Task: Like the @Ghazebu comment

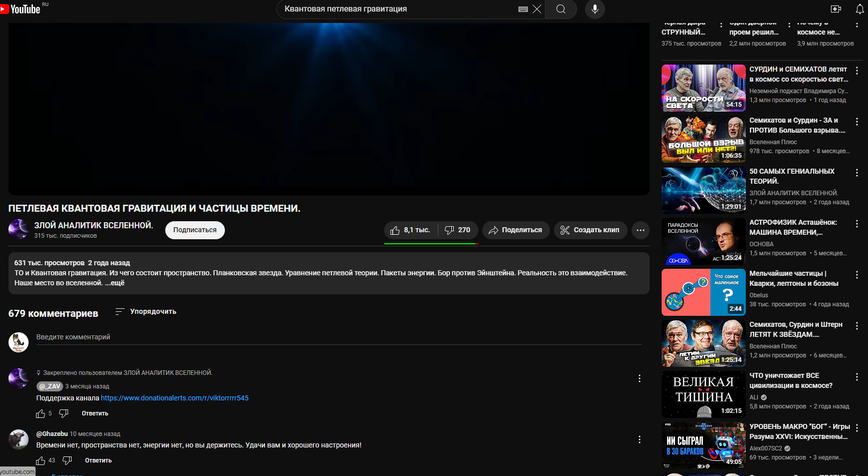Action: click(41, 460)
